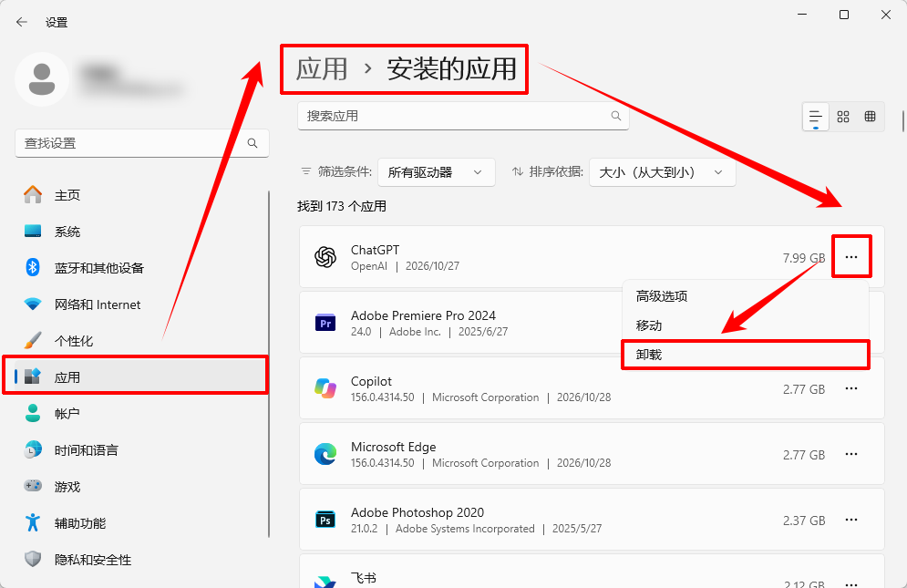
Task: Go back using the back arrow
Action: 22,22
